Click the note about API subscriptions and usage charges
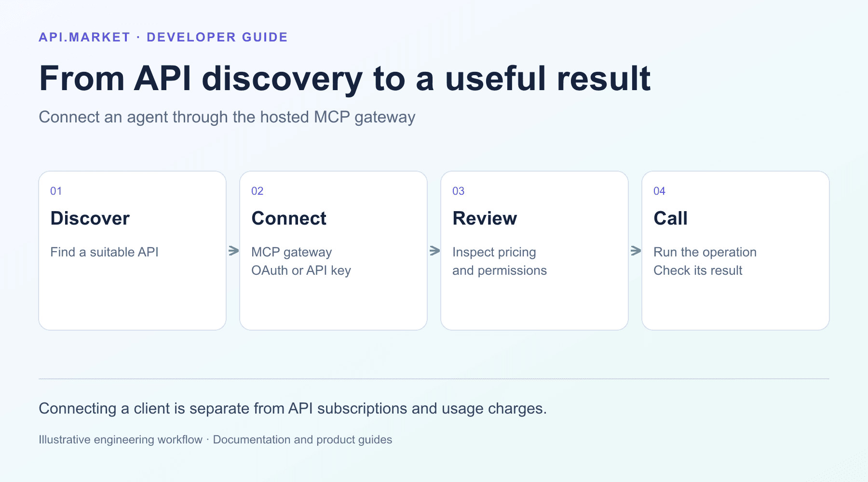 [293, 408]
